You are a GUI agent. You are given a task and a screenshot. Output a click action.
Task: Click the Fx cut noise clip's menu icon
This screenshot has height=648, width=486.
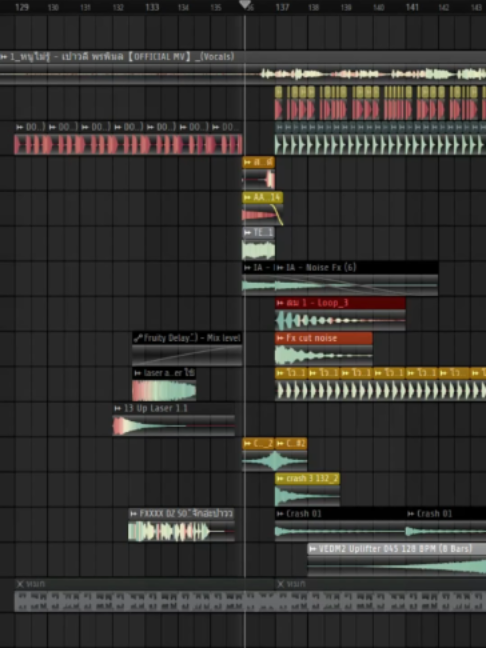280,338
